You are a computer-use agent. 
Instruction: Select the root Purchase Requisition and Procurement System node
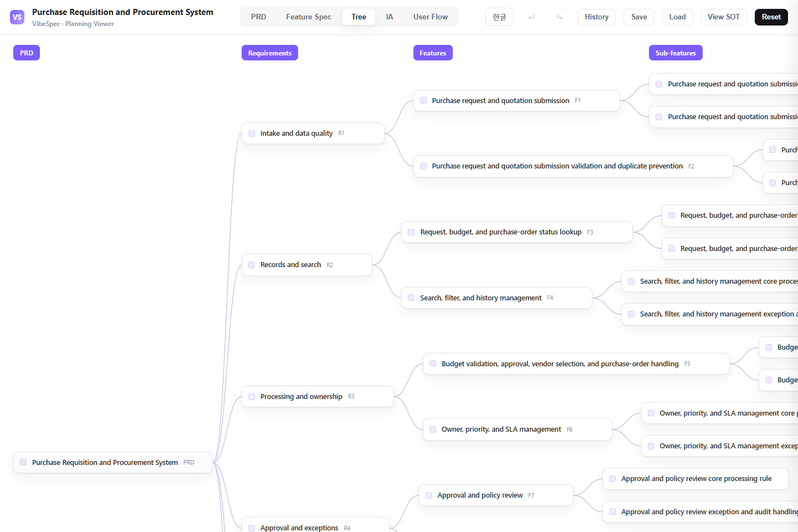tap(113, 462)
